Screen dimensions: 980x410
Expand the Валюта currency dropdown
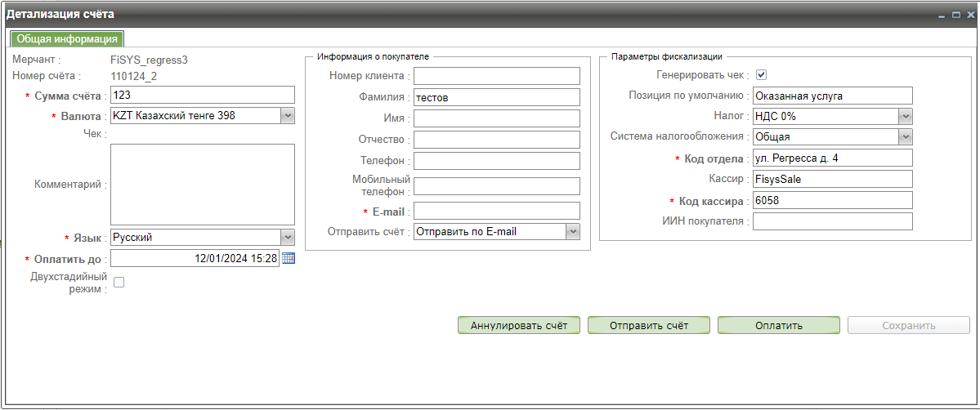[287, 116]
